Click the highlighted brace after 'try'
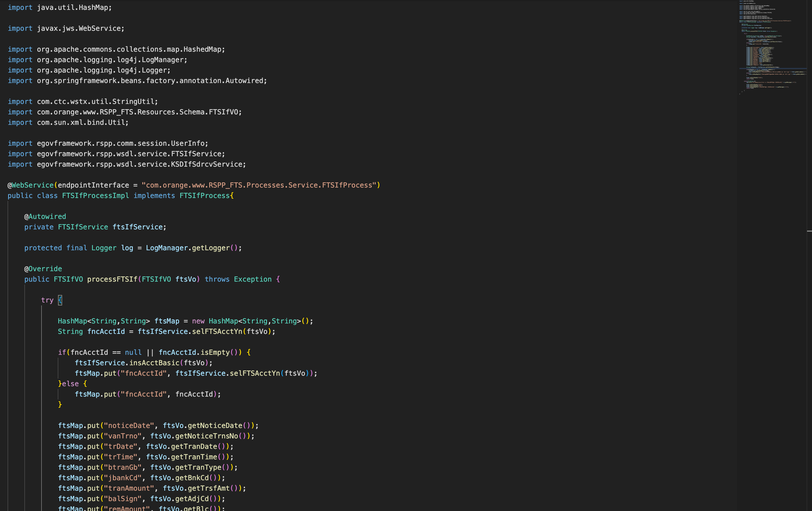Viewport: 812px width, 511px height. click(60, 300)
